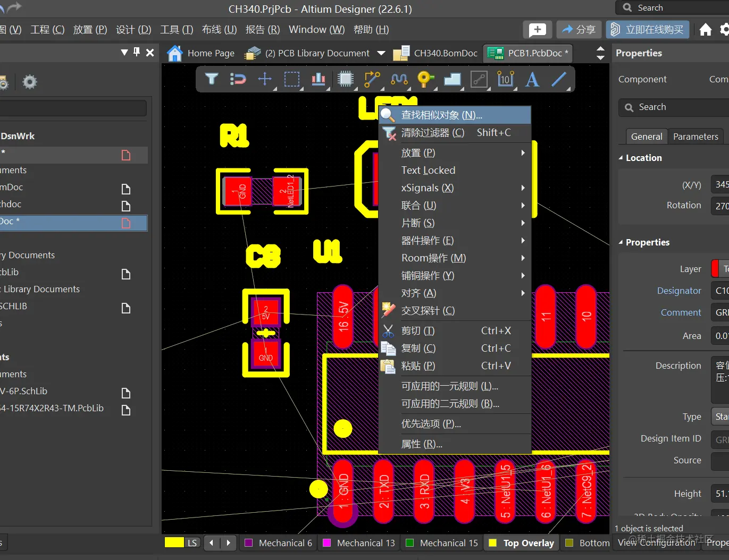Click the redo arrow in the title bar
This screenshot has height=560, width=729.
click(x=14, y=7)
